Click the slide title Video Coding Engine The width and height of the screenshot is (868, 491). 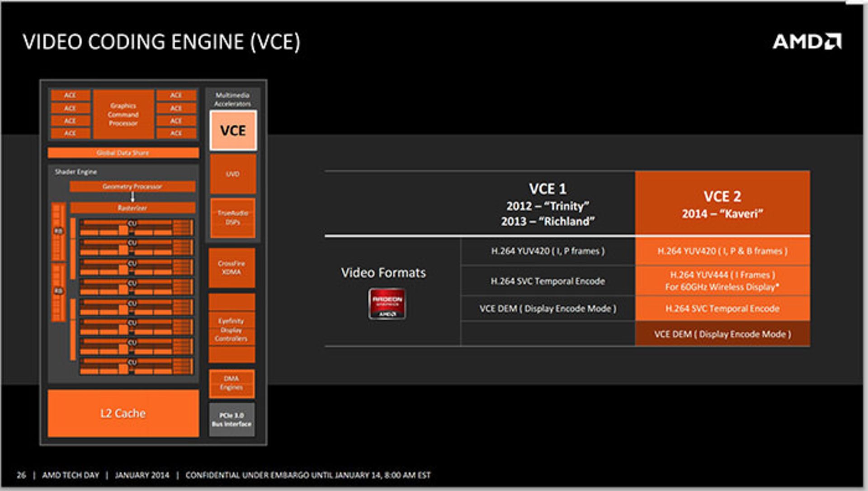click(x=161, y=42)
